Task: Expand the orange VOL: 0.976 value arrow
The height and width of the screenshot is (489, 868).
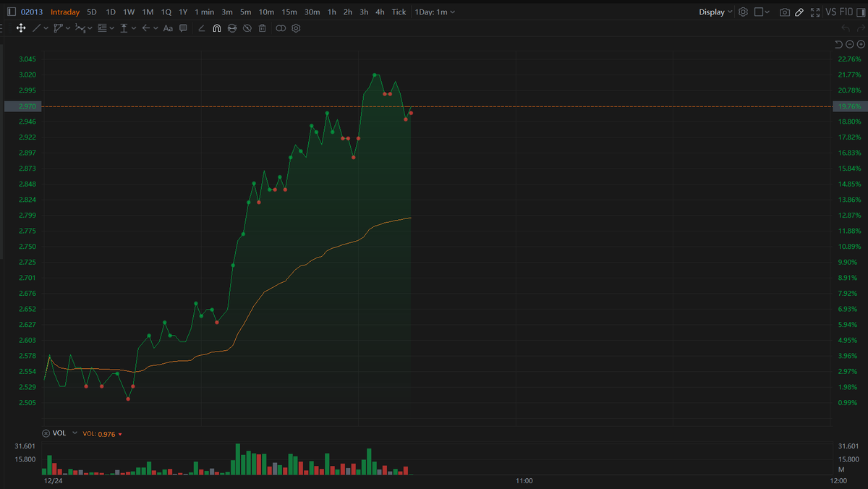Action: click(120, 434)
